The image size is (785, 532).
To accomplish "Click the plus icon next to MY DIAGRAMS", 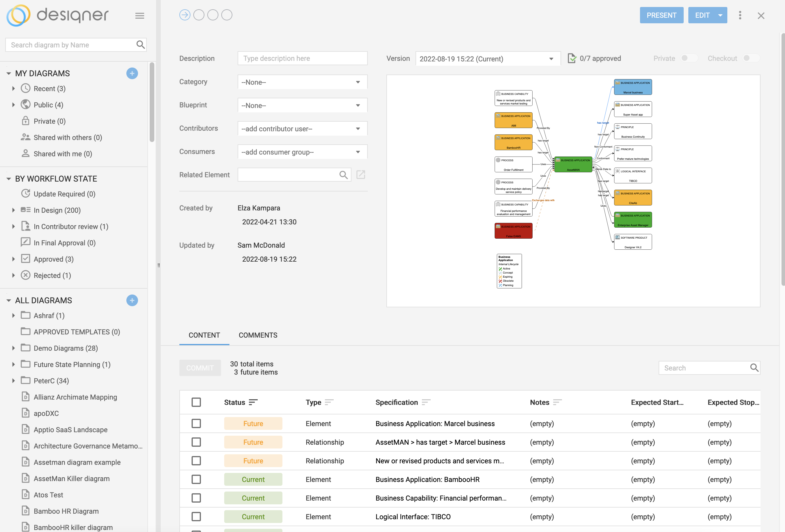I will 132,73.
